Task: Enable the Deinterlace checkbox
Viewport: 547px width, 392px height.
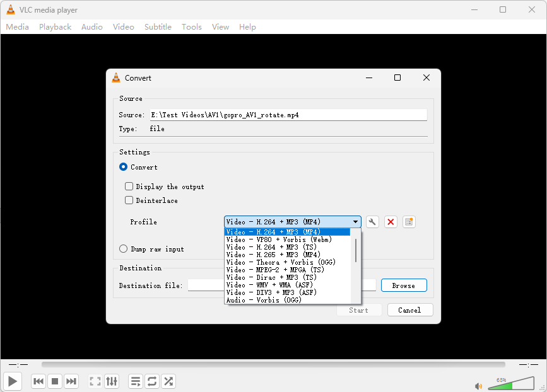Action: pos(129,200)
